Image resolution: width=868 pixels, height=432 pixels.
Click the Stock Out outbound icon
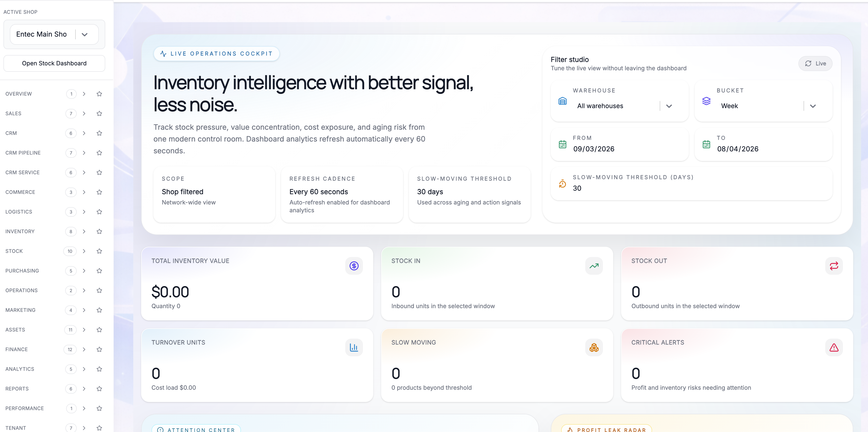click(834, 266)
